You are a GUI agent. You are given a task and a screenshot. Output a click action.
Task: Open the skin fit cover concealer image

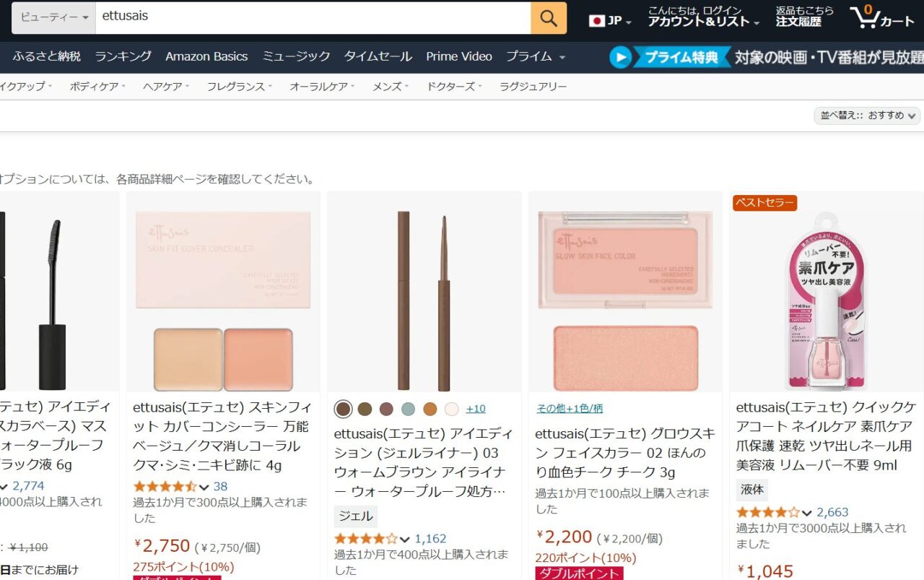[223, 292]
